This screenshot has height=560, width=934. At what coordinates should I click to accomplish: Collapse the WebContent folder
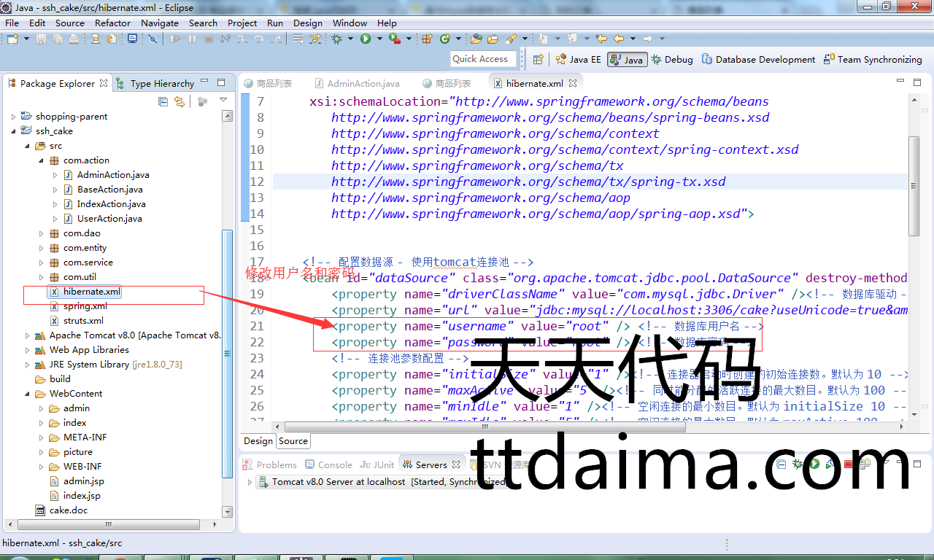[x=28, y=394]
